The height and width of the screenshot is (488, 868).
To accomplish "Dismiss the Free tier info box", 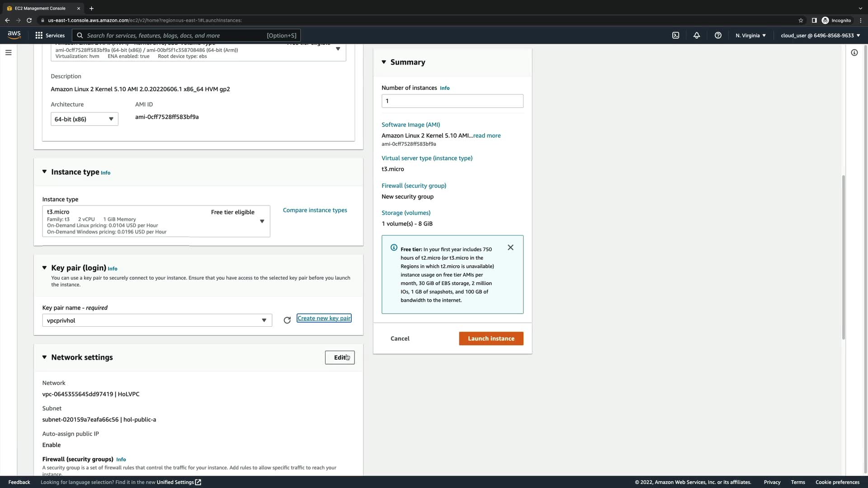I will click(510, 248).
